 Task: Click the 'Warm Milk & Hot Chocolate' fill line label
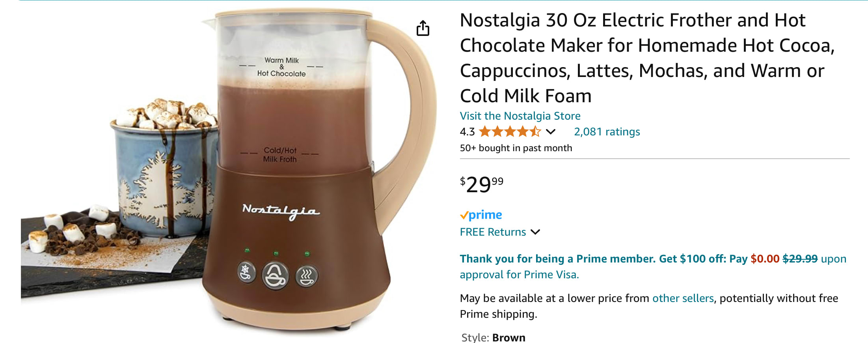(281, 67)
